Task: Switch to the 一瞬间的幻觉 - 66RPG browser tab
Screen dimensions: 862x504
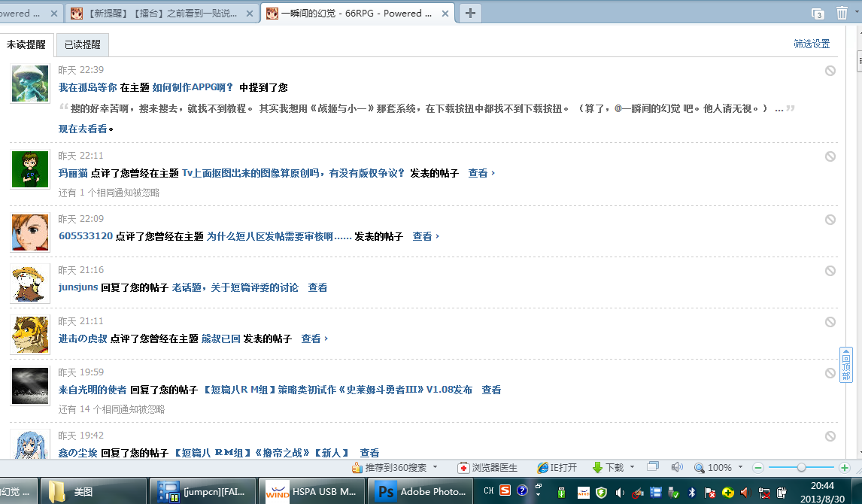Action: pos(357,14)
